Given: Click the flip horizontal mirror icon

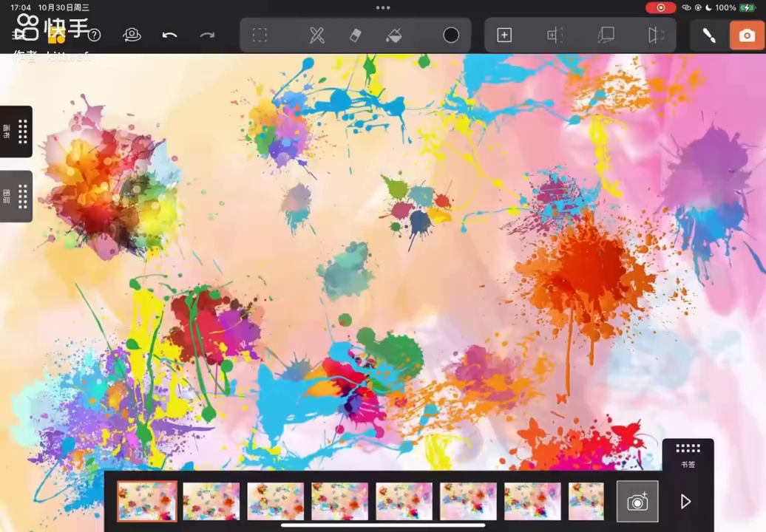Looking at the screenshot, I should tap(656, 35).
